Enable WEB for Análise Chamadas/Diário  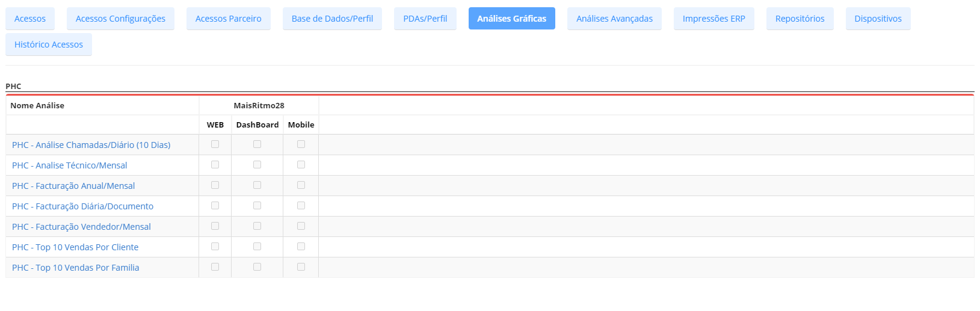pyautogui.click(x=215, y=144)
